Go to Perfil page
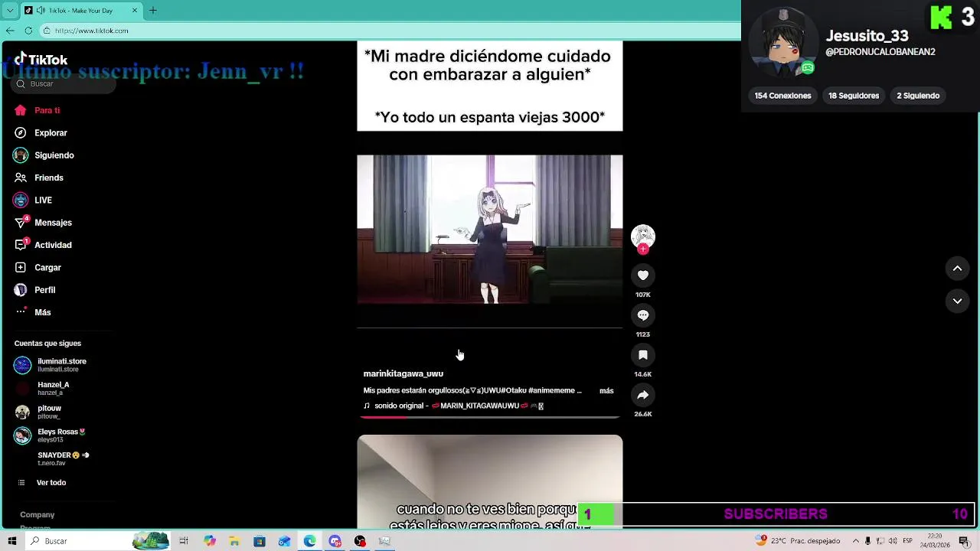 point(34,290)
